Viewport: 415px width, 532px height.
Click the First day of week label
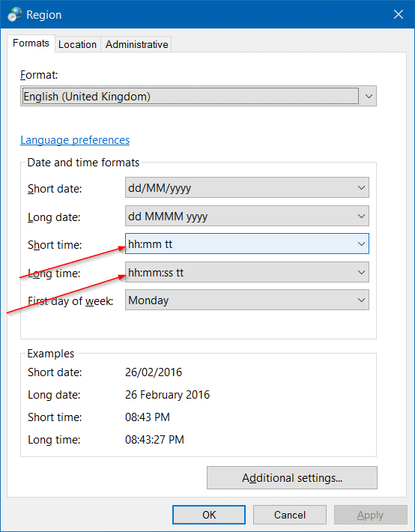pos(70,300)
